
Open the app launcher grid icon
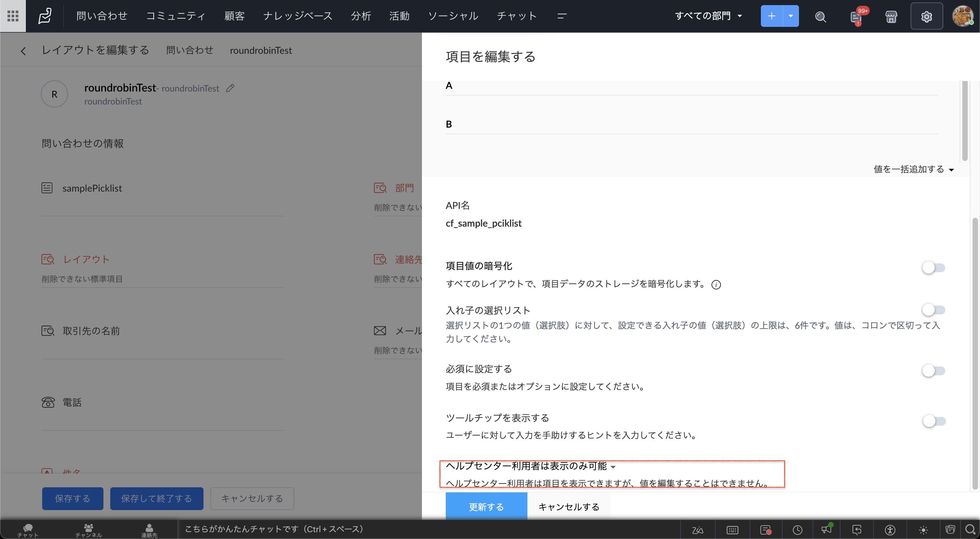click(x=13, y=16)
